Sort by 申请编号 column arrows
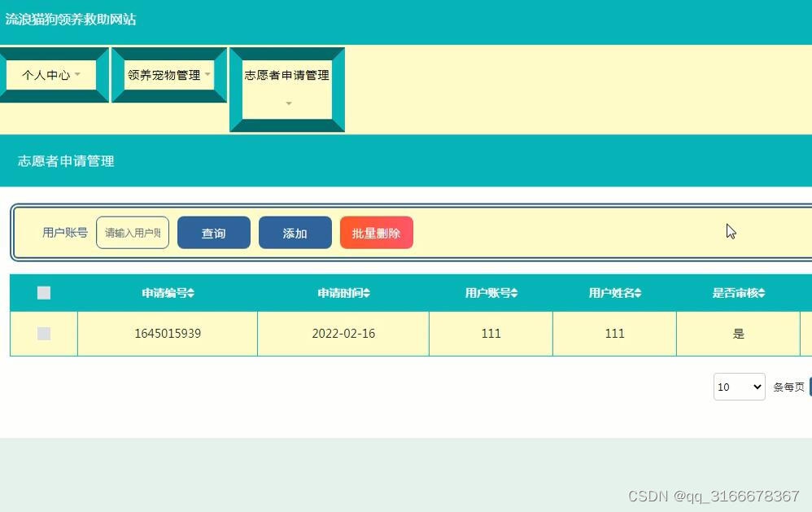This screenshot has width=812, height=512. click(x=190, y=293)
